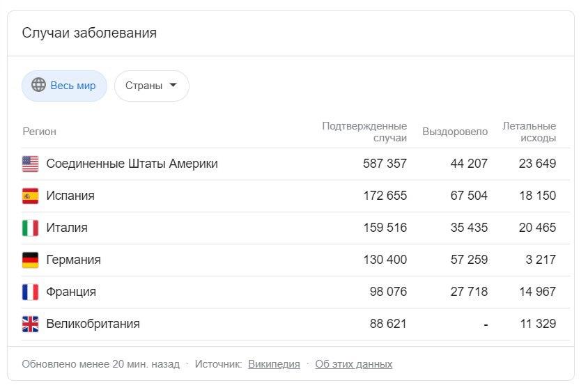Click the Italy flag icon
588x392 pixels.
coord(31,228)
